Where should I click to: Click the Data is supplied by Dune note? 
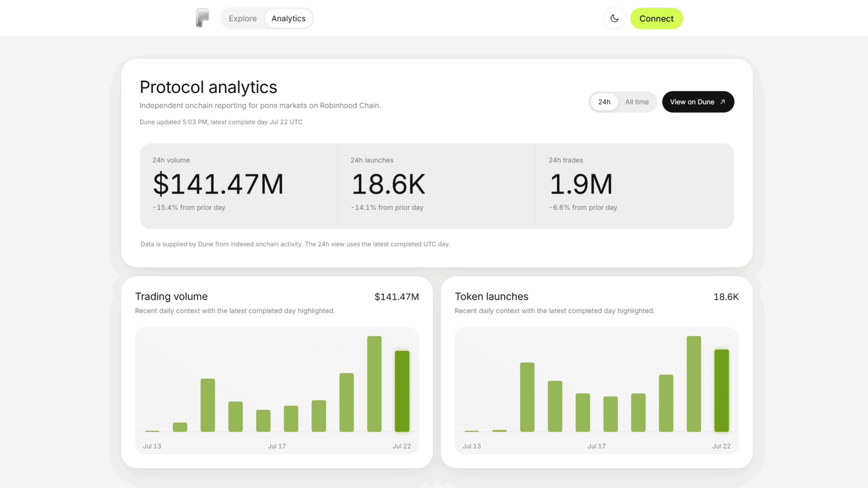click(295, 244)
